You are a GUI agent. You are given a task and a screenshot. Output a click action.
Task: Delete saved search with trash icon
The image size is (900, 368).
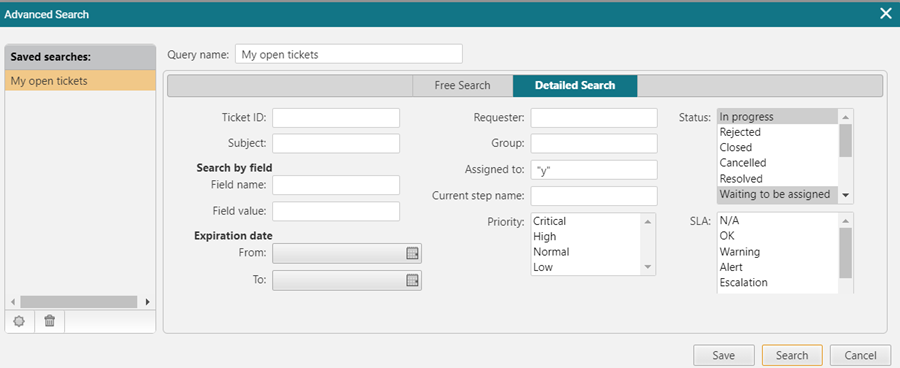(x=50, y=321)
